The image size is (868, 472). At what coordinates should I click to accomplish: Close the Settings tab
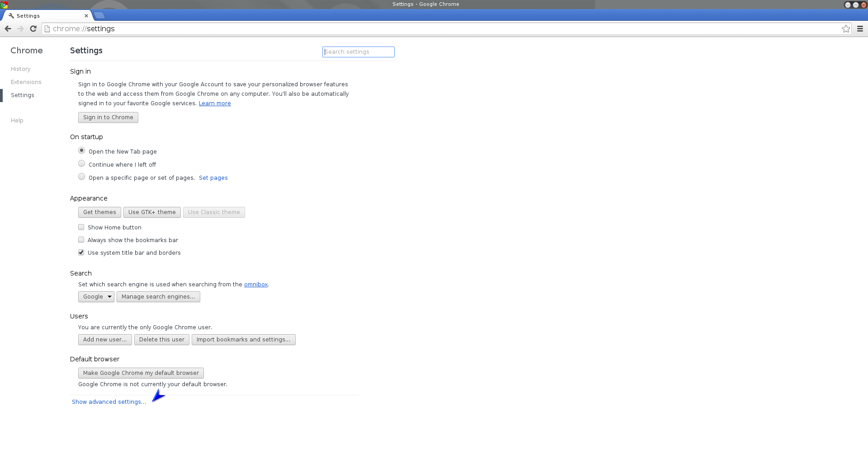coord(86,16)
